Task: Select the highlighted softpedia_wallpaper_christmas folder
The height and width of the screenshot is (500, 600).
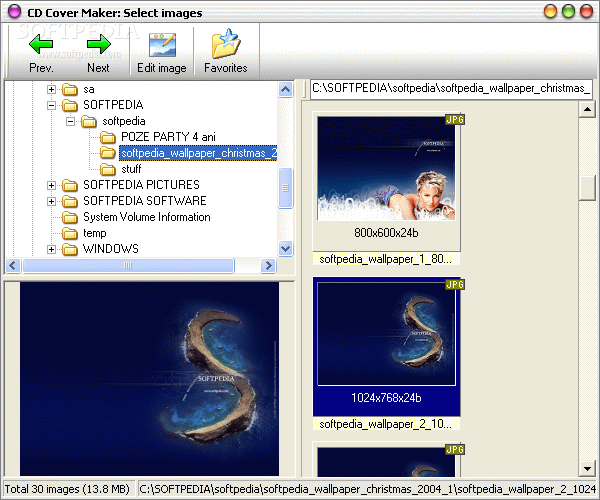Action: coord(198,153)
